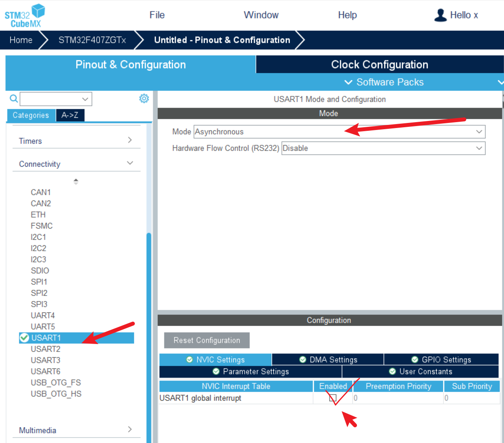Click the Hello x account label

(464, 15)
